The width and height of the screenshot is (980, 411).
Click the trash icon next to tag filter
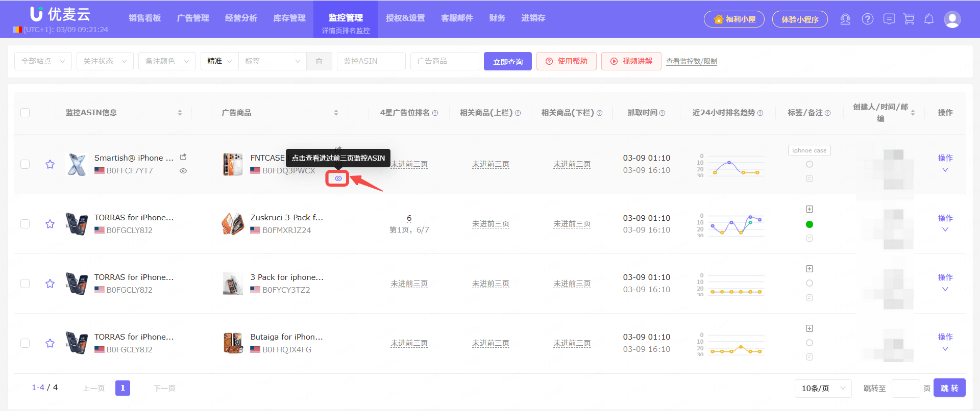pyautogui.click(x=319, y=61)
